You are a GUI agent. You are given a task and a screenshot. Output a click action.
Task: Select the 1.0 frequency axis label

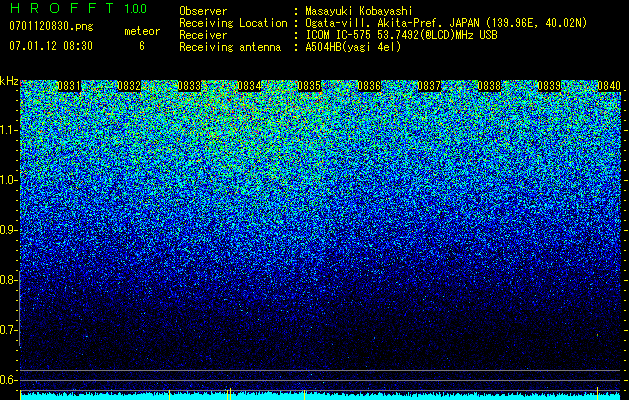[8, 180]
